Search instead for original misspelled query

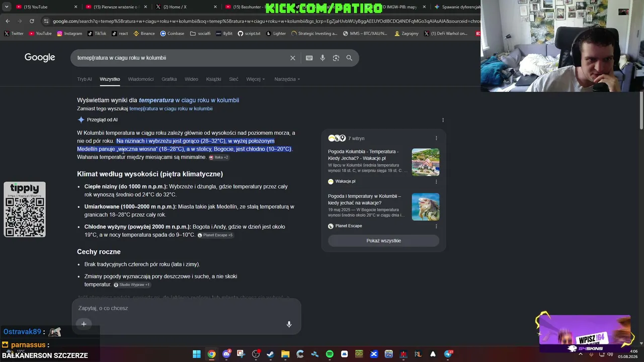coord(171,109)
